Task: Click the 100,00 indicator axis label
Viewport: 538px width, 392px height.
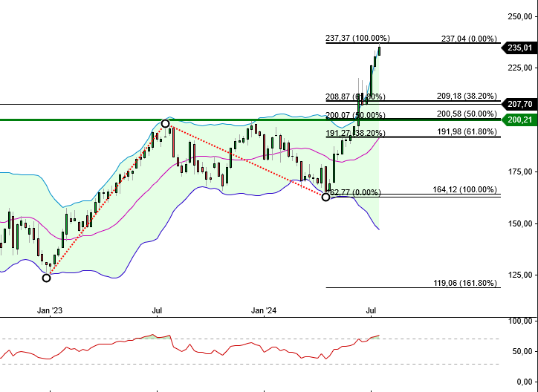Action: tap(520, 321)
